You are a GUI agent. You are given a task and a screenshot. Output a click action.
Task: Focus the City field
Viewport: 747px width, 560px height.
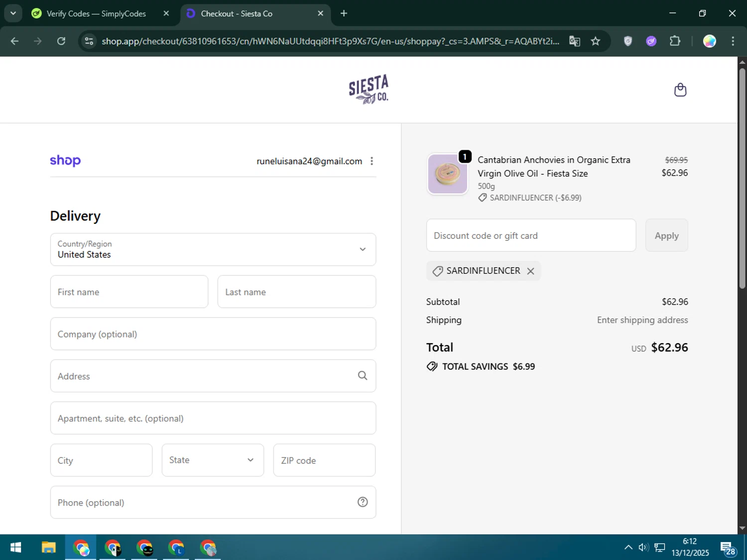click(101, 460)
